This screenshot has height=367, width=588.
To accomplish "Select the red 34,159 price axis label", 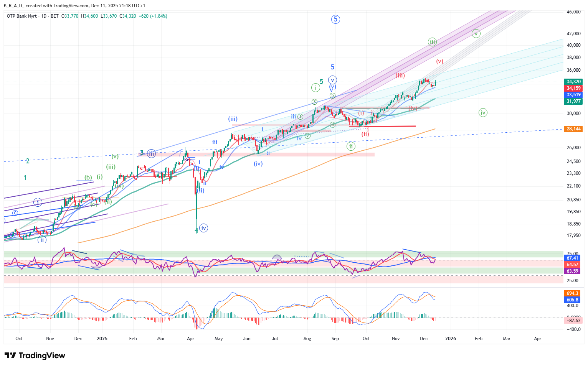I will 573,88.
